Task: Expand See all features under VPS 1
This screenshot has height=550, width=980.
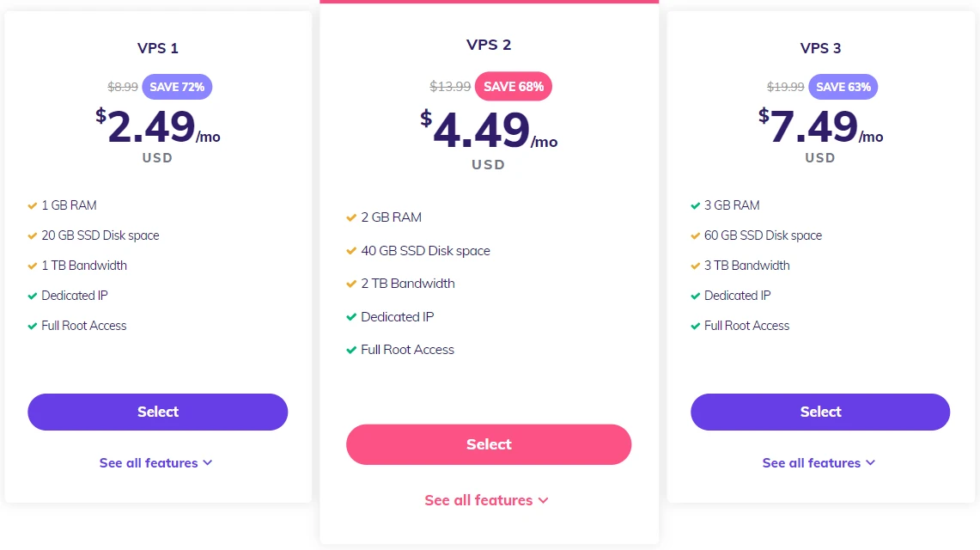Action: 156,462
